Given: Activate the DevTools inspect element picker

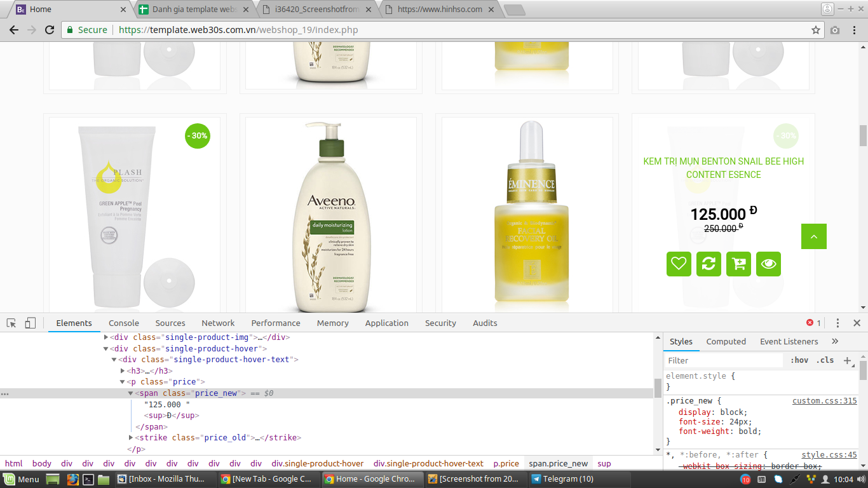Looking at the screenshot, I should [11, 323].
